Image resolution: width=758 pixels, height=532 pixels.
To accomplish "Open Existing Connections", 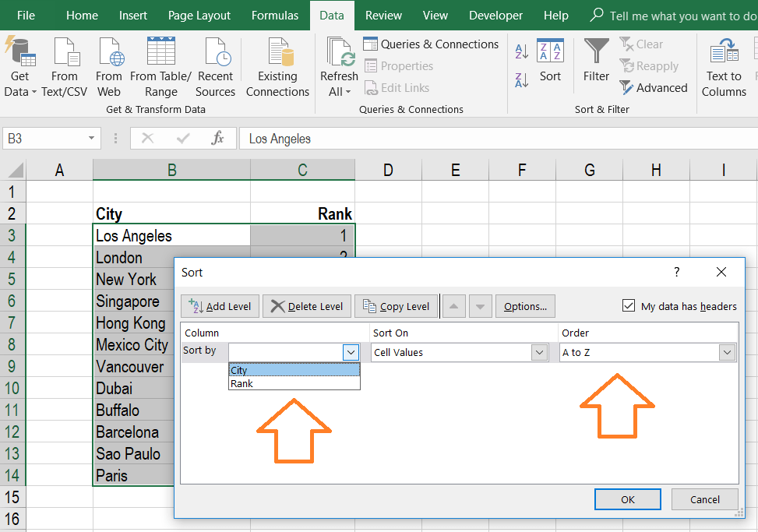I will tap(277, 67).
